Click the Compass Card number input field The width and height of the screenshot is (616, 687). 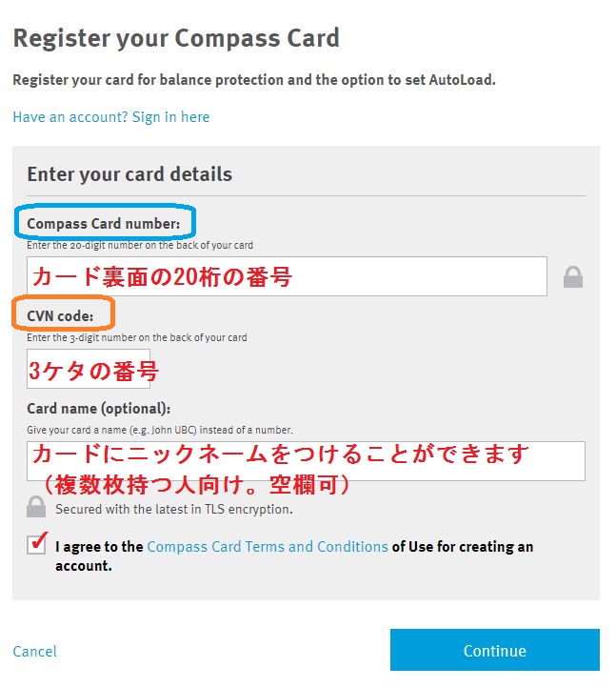(x=287, y=276)
